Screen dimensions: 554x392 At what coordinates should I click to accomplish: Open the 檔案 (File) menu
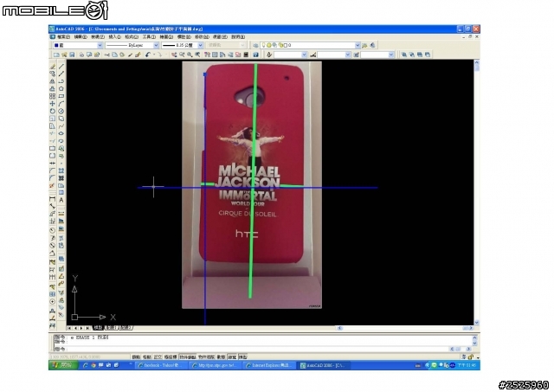(x=63, y=36)
